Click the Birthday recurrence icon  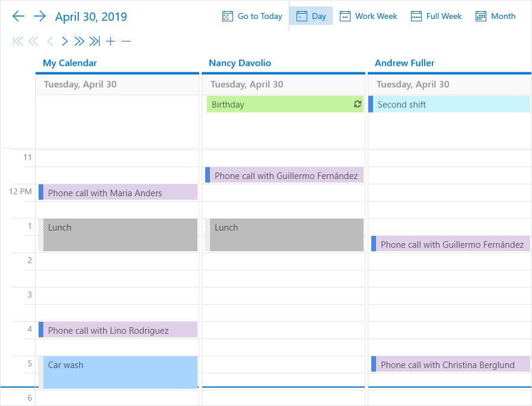coord(357,104)
